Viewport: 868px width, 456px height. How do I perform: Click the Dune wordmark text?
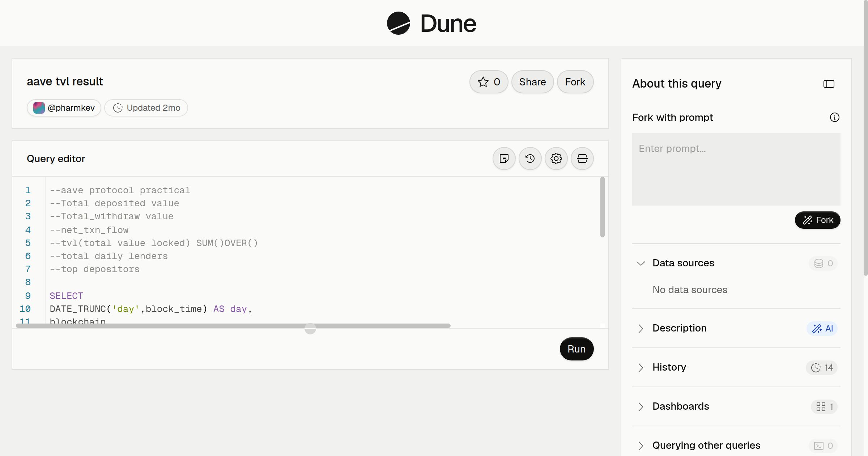click(448, 24)
